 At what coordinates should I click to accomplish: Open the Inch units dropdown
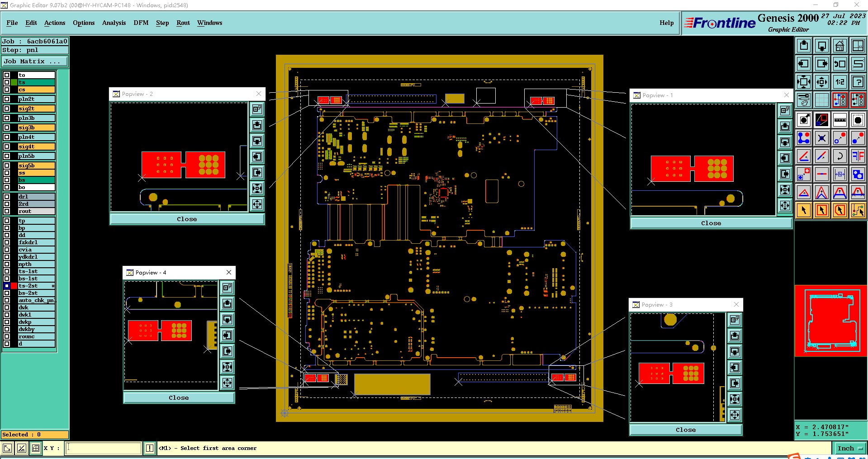pos(850,448)
